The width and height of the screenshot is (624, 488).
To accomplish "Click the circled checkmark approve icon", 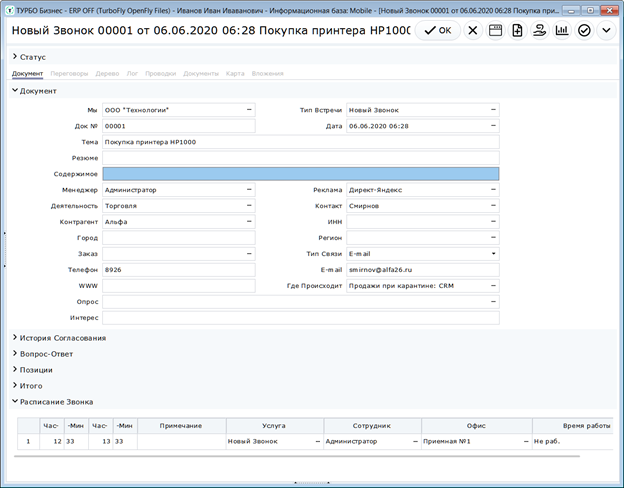I will 584,30.
